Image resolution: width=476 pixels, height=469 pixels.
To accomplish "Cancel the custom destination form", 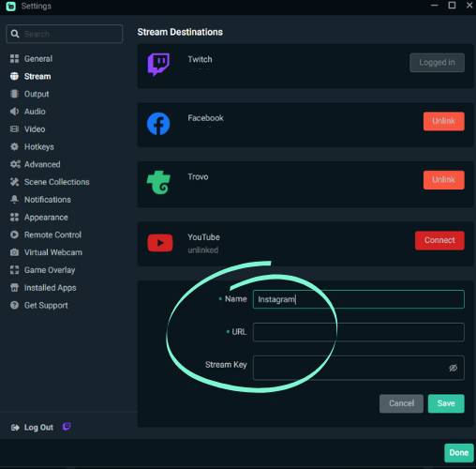I will point(401,403).
